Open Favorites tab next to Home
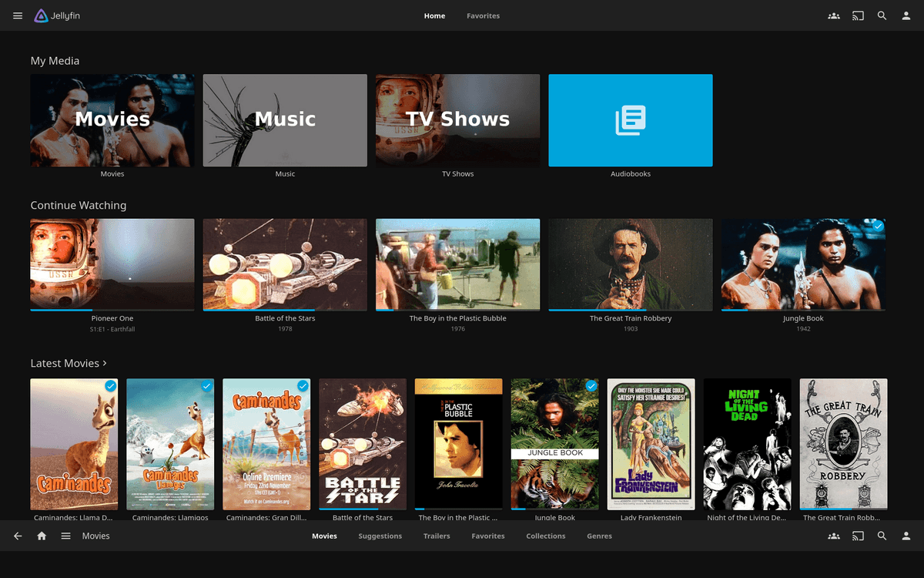Image resolution: width=924 pixels, height=578 pixels. tap(483, 15)
